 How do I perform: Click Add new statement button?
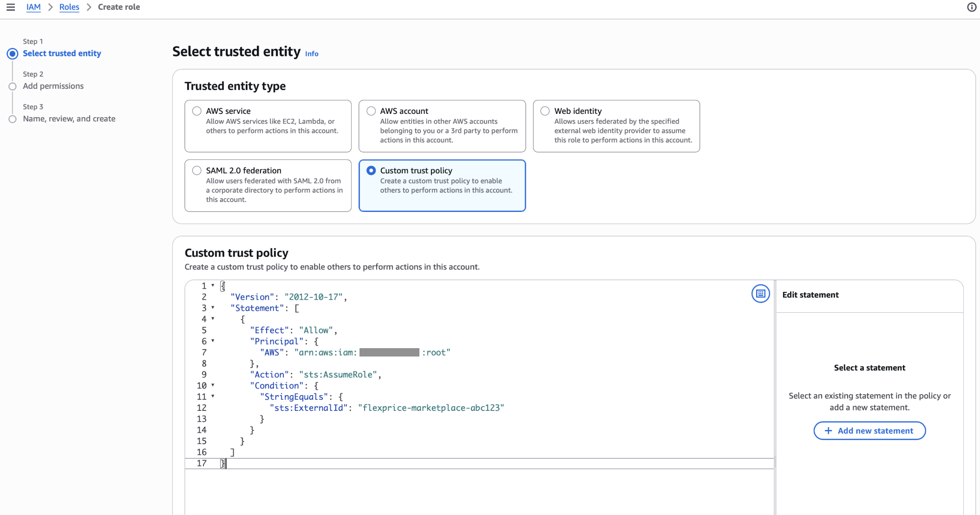[869, 431]
